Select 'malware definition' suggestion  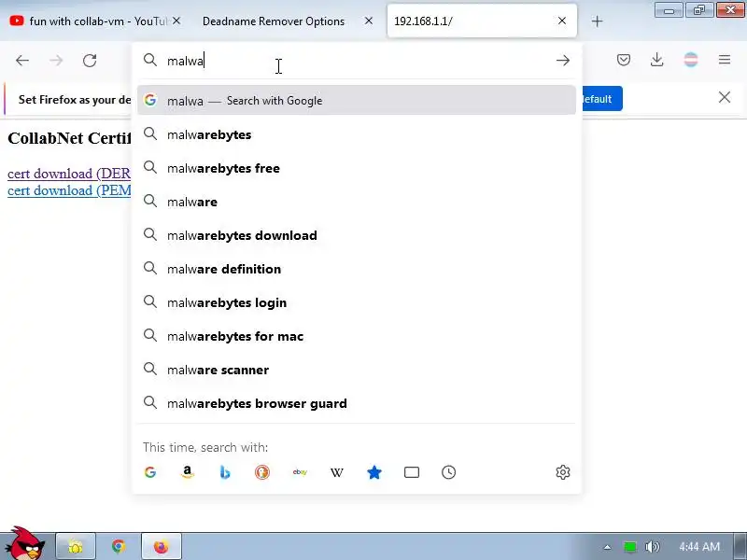coord(357,269)
